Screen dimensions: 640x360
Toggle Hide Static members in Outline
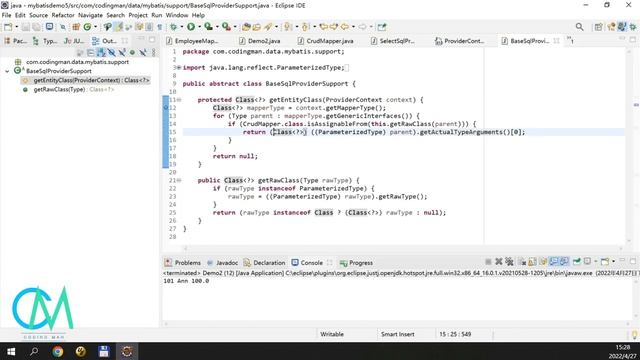click(122, 53)
